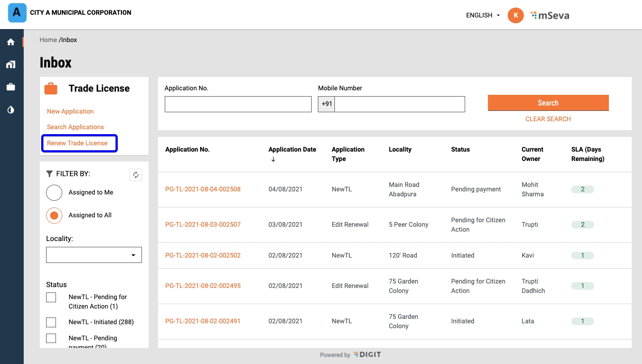Select the Assigned to Me radio button

tap(54, 193)
